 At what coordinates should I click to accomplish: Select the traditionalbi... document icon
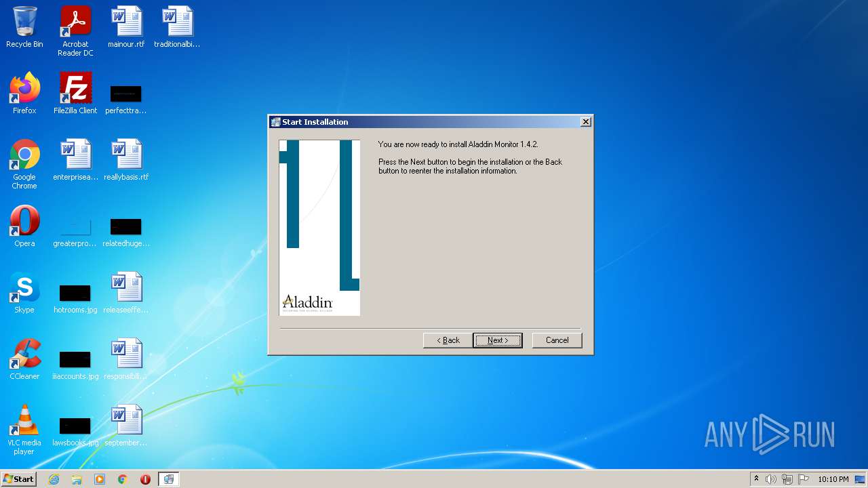tap(177, 27)
